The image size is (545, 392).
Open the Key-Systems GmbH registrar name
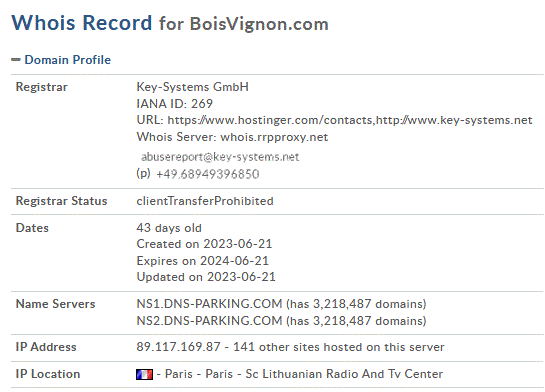[193, 87]
